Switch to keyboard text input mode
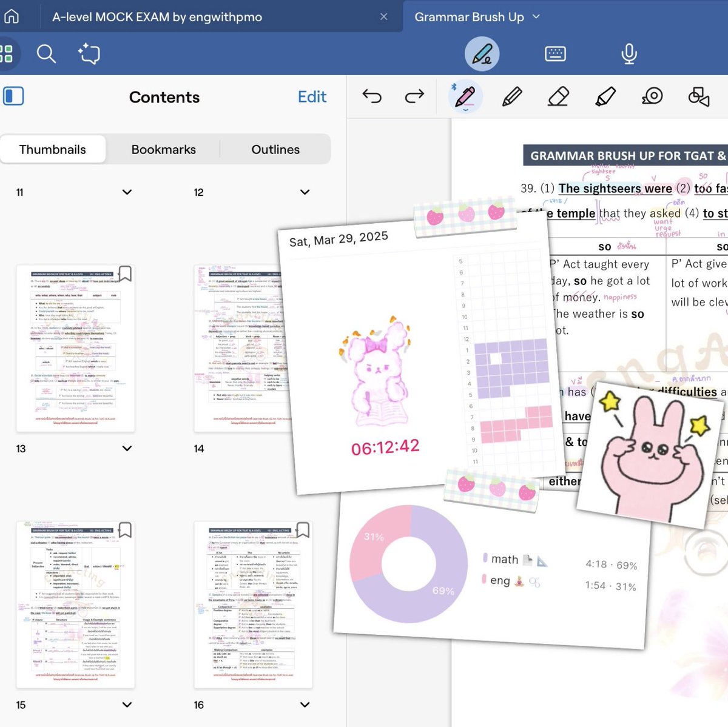This screenshot has width=728, height=727. 555,54
